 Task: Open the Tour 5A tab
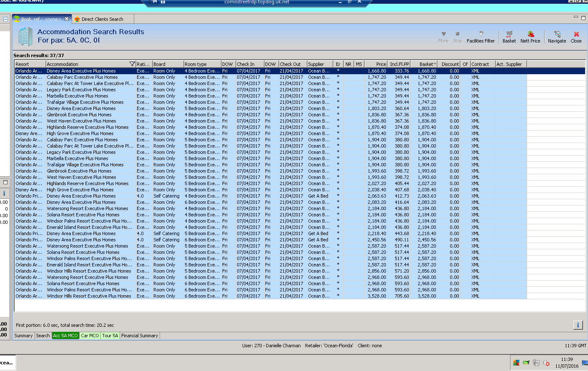(110, 336)
